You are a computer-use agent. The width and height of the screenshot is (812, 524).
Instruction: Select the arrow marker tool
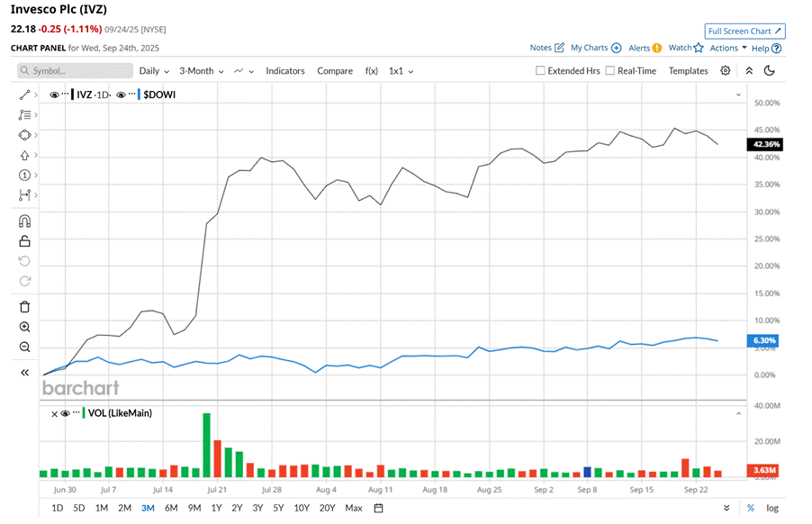tap(24, 156)
